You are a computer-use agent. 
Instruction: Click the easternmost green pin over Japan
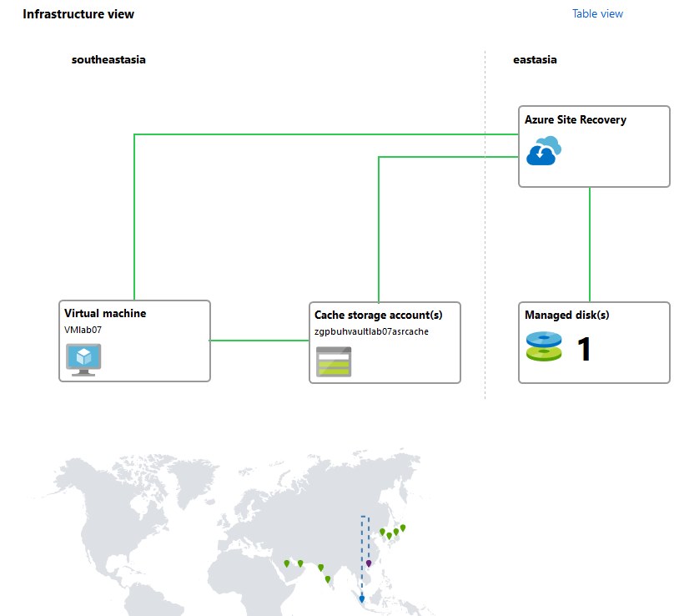pyautogui.click(x=402, y=527)
